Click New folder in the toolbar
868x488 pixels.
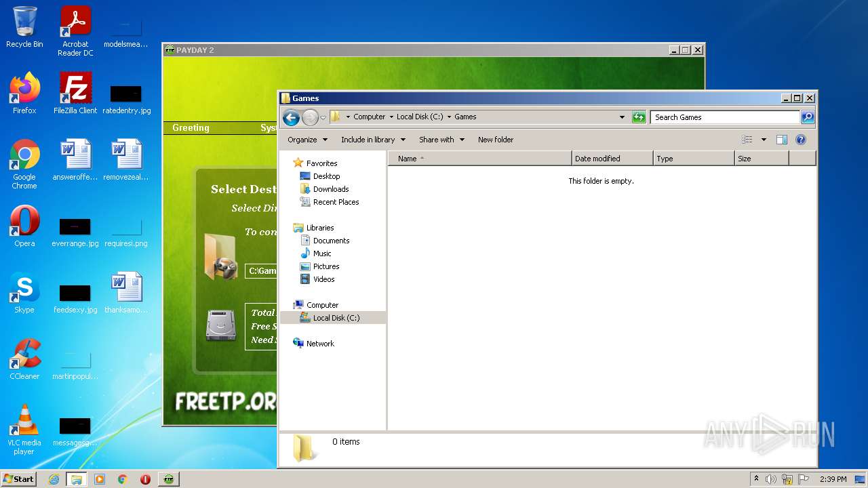click(x=496, y=140)
